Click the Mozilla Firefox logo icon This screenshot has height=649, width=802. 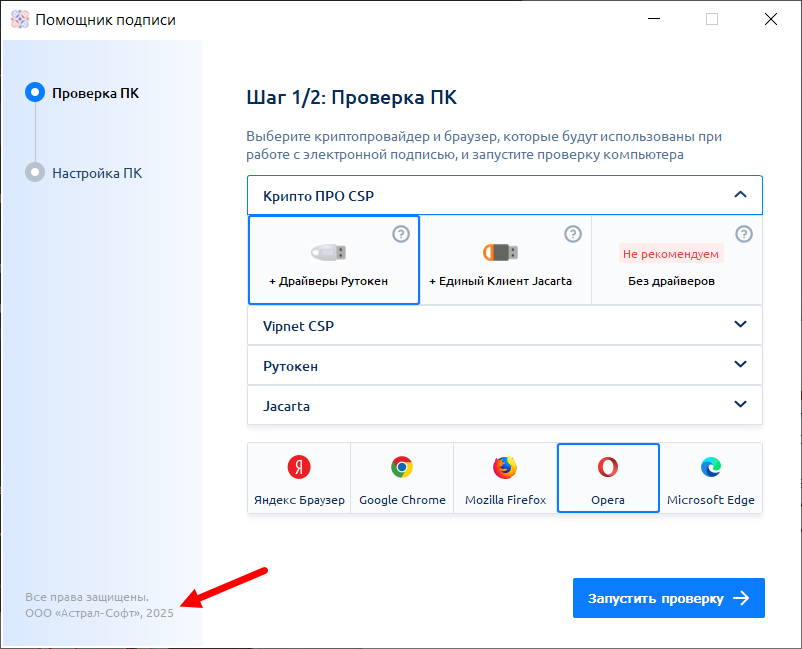tap(505, 467)
